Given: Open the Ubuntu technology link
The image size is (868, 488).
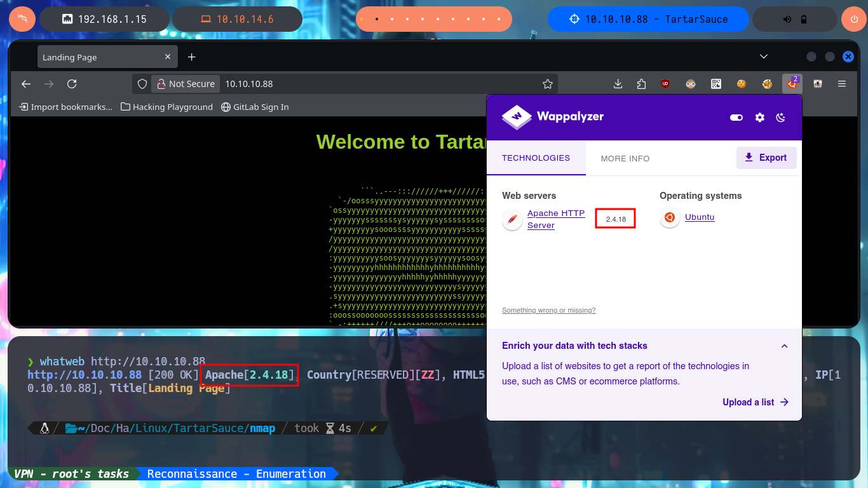Looking at the screenshot, I should (x=700, y=217).
